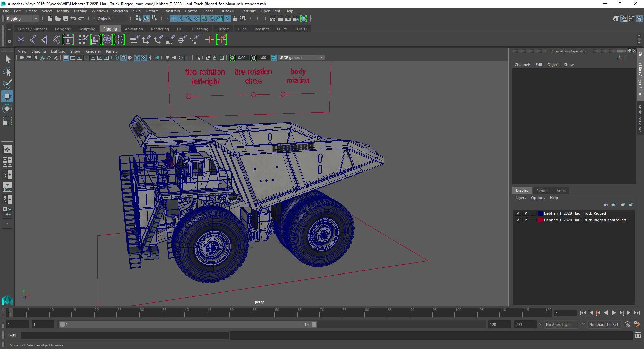Create a new empty display layer icon
Image resolution: width=644 pixels, height=349 pixels.
point(623,205)
